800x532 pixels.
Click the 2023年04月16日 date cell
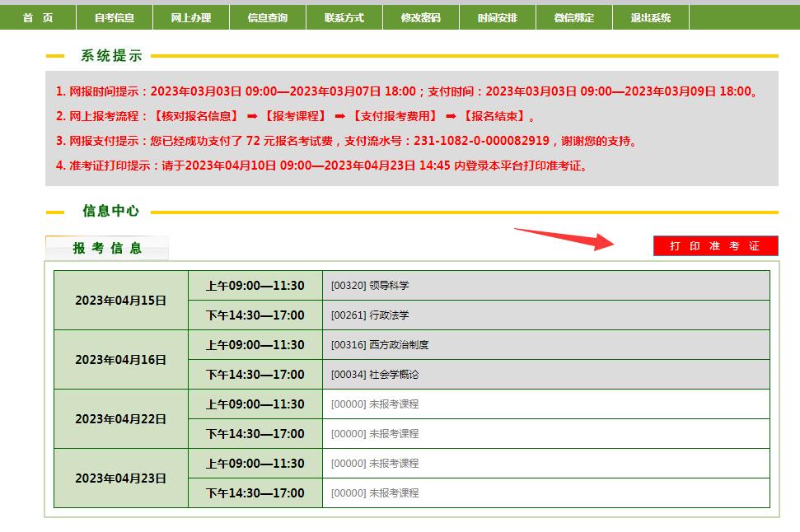point(121,360)
